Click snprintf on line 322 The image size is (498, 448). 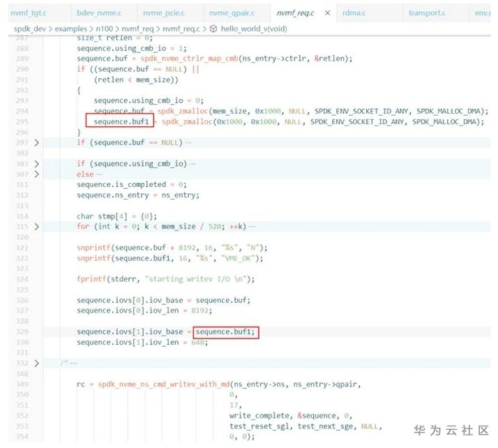click(x=93, y=258)
